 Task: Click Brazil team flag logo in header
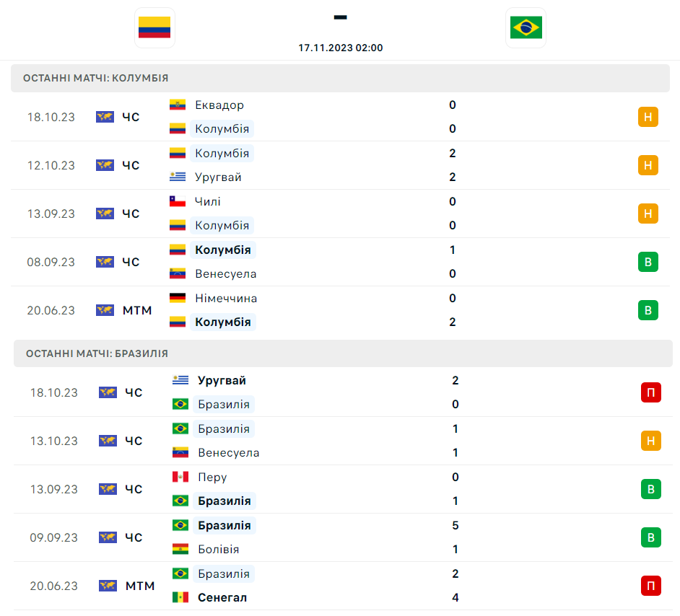point(526,27)
